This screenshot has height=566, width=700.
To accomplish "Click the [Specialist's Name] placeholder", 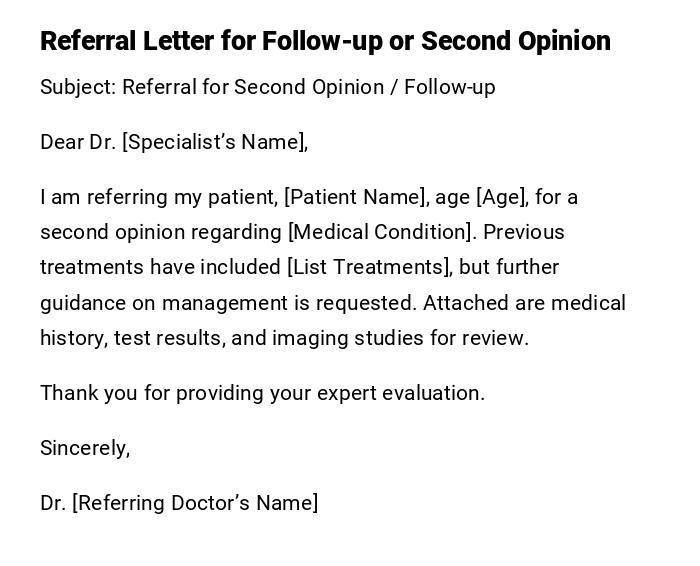I will [213, 142].
